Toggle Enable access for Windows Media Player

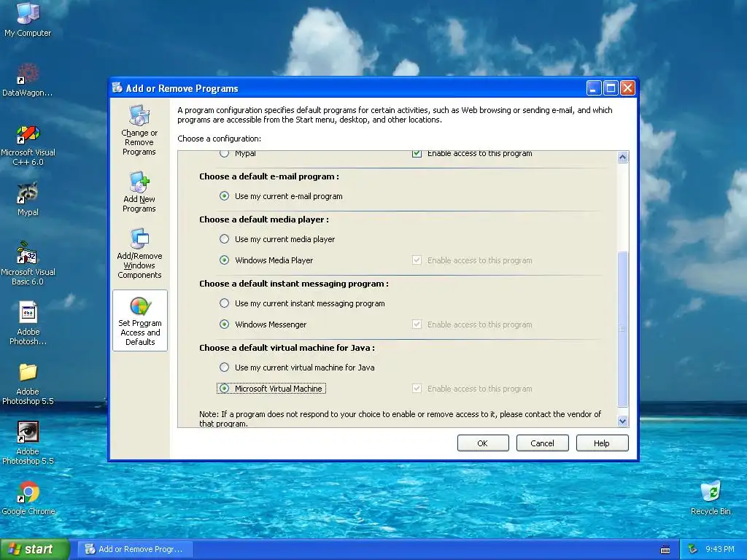(x=417, y=260)
